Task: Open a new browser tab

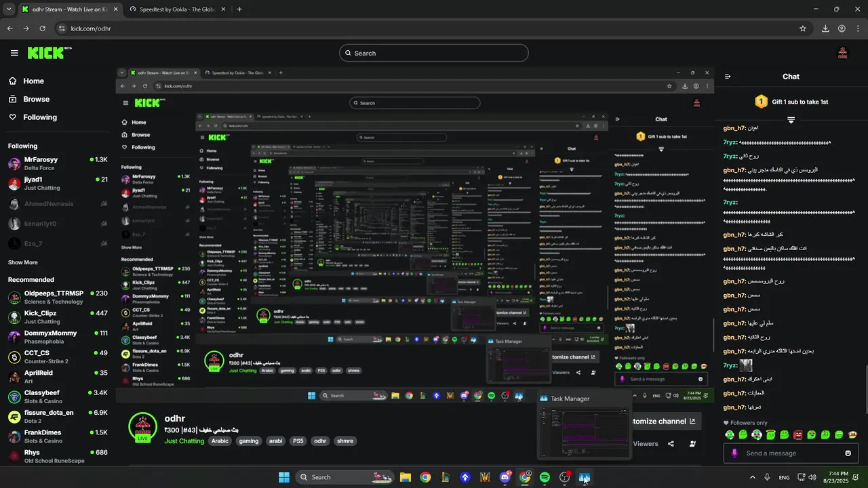Action: (239, 9)
